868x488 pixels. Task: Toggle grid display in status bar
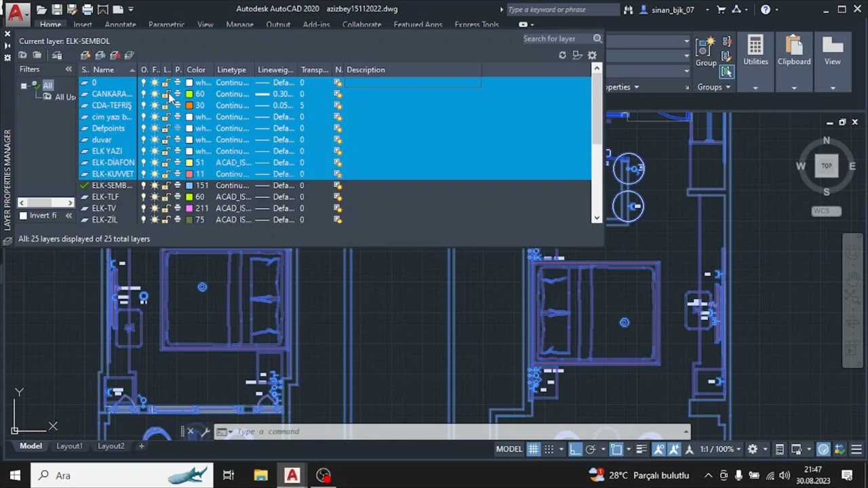click(534, 449)
